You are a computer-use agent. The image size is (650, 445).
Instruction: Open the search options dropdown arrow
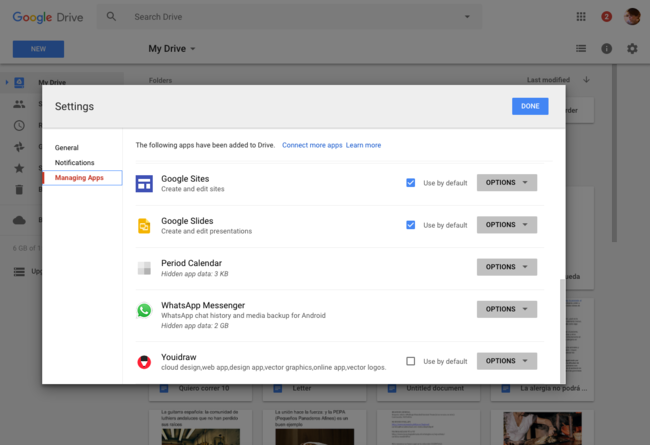point(467,17)
